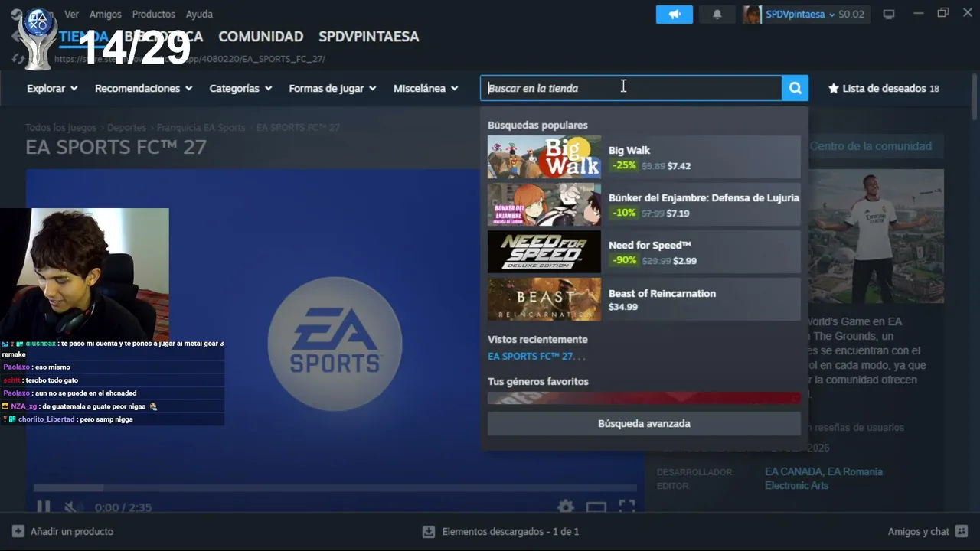Viewport: 980px width, 551px height.
Task: Open the video settings gear
Action: coord(565,507)
